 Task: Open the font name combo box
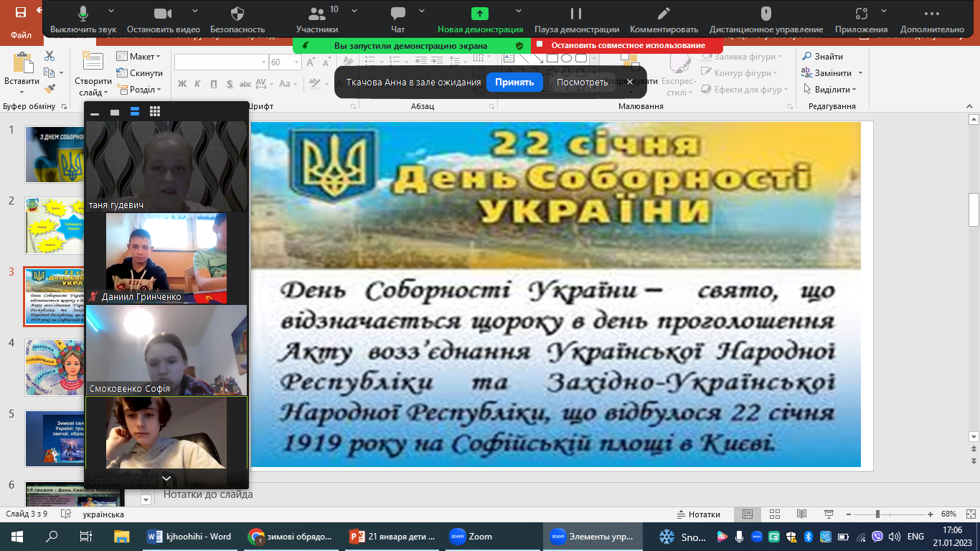pos(220,62)
